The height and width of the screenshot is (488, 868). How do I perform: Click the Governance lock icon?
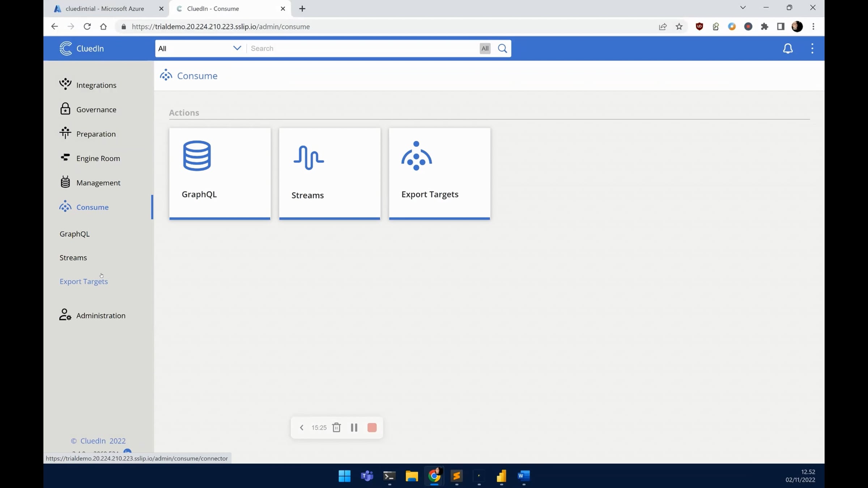65,108
